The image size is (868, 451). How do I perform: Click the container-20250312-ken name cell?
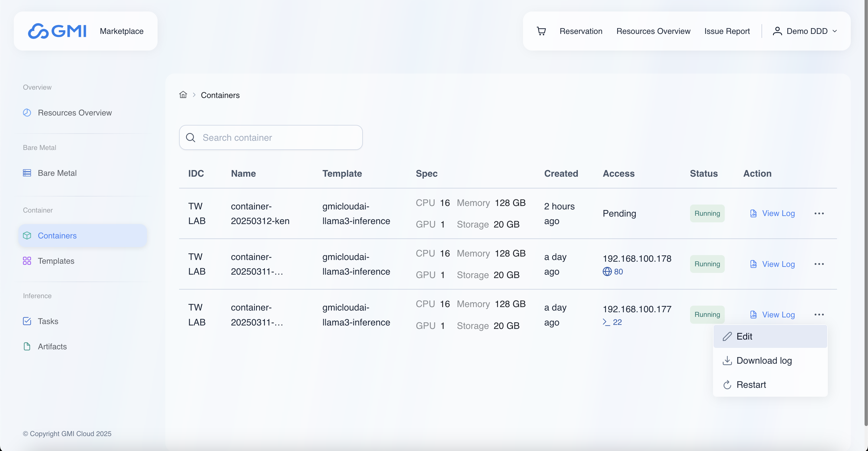tap(260, 213)
